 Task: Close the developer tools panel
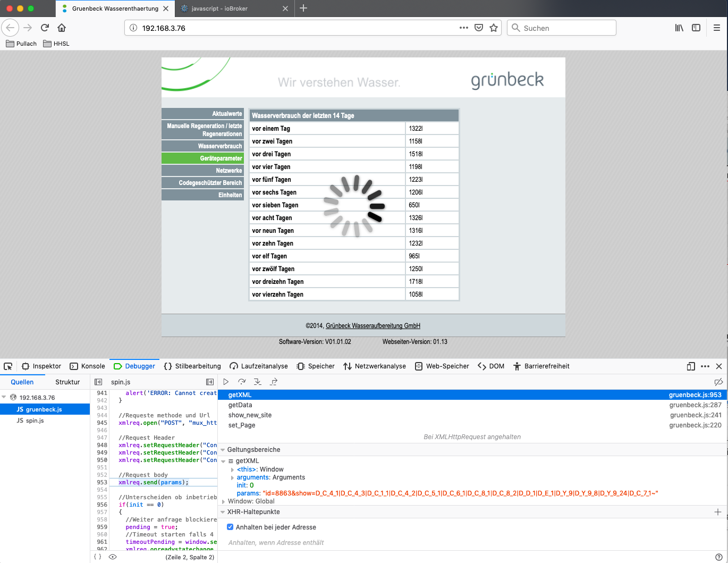point(719,366)
